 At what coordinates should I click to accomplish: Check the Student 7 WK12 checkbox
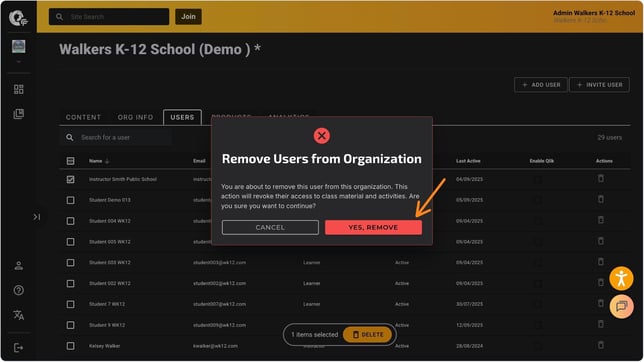pos(71,304)
